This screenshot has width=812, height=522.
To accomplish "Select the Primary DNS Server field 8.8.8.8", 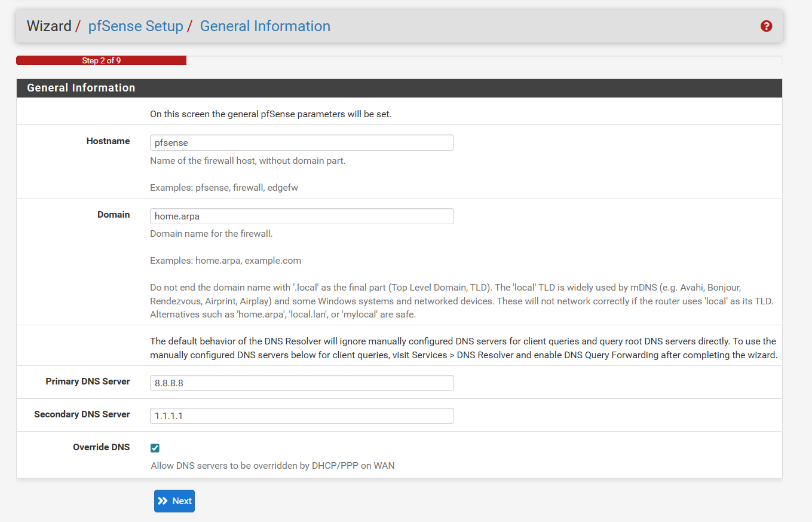I will tap(302, 383).
